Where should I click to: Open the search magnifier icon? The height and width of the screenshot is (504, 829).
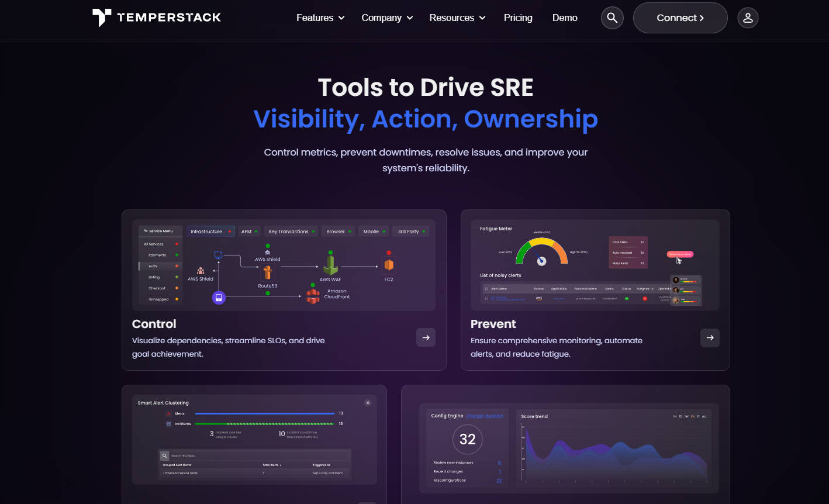[612, 18]
